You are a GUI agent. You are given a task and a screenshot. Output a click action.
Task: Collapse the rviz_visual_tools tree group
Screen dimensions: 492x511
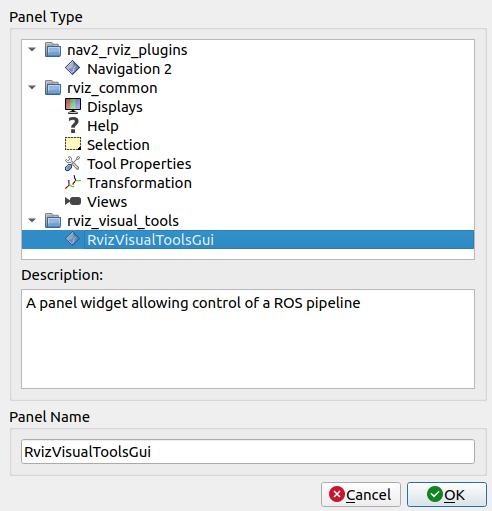(32, 220)
